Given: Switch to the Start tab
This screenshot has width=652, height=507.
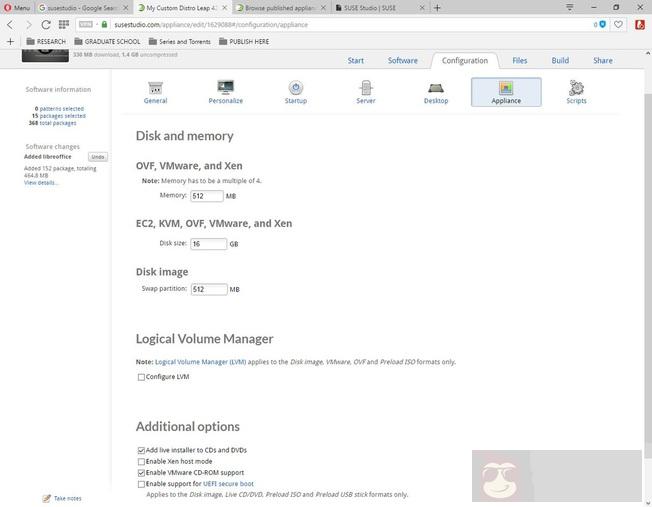Looking at the screenshot, I should click(x=356, y=61).
